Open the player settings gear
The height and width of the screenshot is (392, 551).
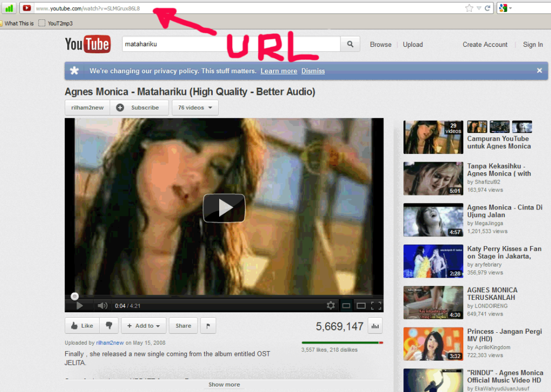click(x=331, y=306)
